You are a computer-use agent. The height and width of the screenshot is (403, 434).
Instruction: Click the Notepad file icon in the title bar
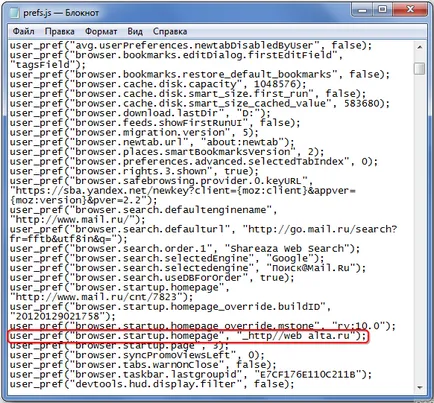(x=14, y=13)
